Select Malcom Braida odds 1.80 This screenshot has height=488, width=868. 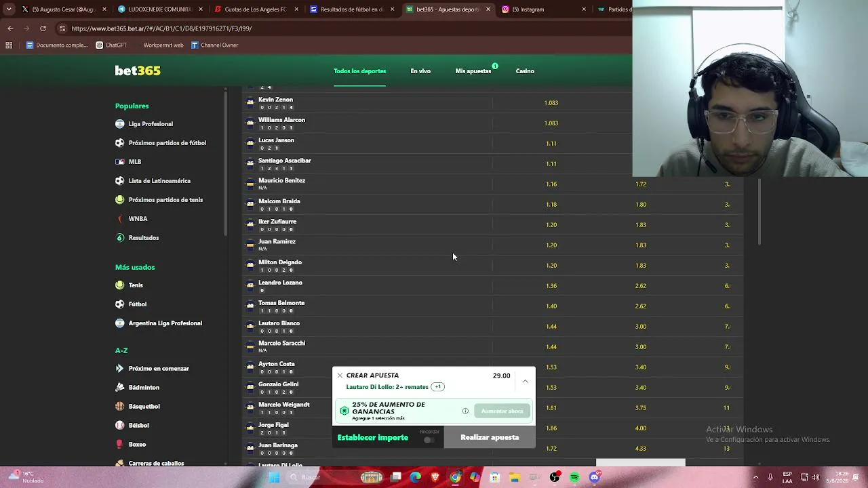coord(641,205)
